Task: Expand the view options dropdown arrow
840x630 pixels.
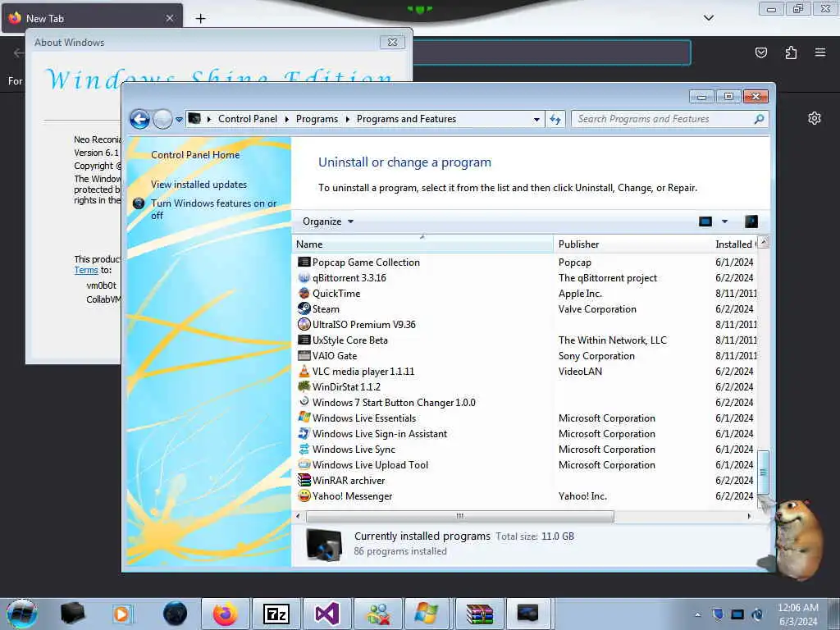Action: tap(724, 221)
